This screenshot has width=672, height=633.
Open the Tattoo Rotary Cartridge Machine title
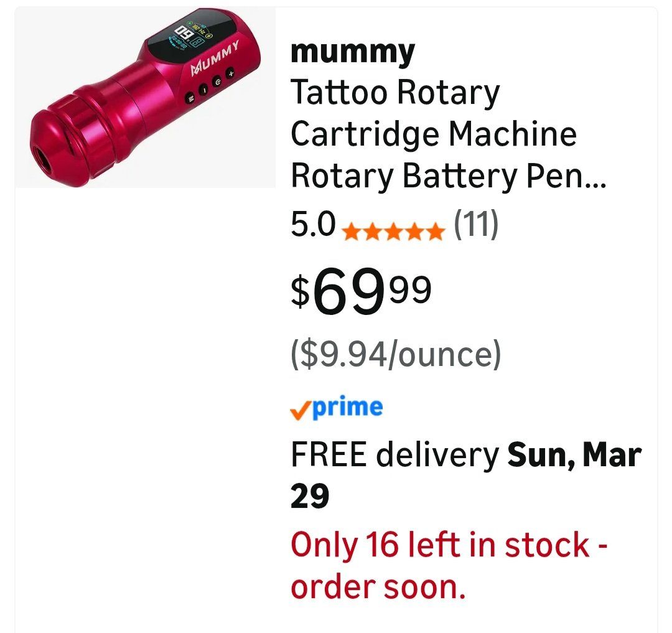pyautogui.click(x=395, y=93)
